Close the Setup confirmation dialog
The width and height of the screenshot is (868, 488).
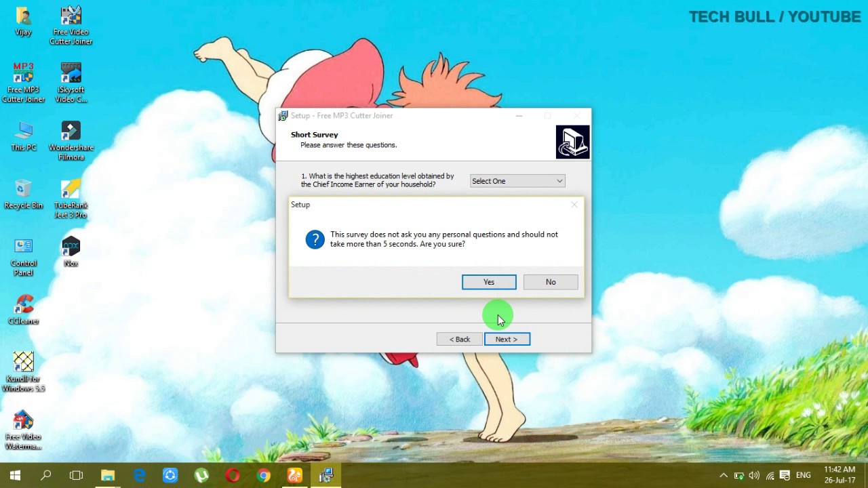tap(574, 204)
